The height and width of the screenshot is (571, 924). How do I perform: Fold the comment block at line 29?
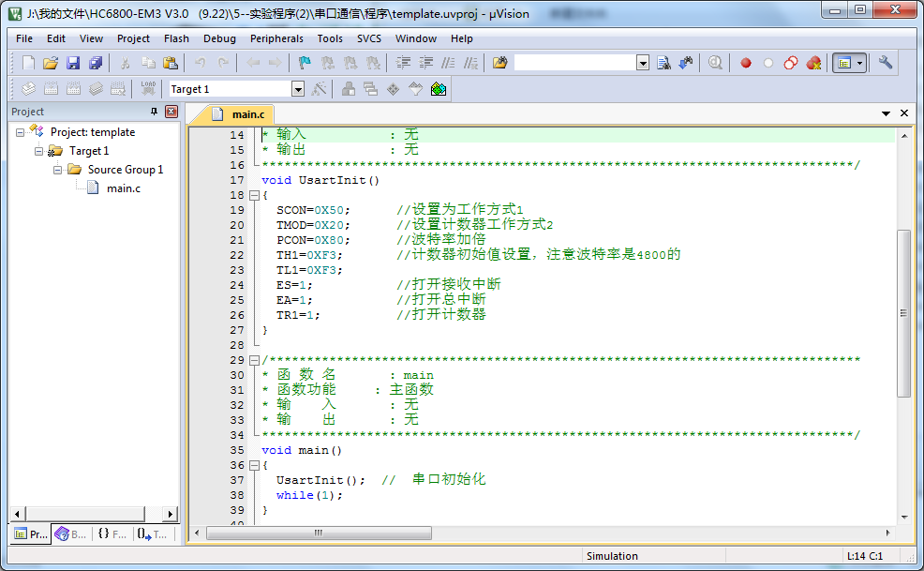[254, 360]
